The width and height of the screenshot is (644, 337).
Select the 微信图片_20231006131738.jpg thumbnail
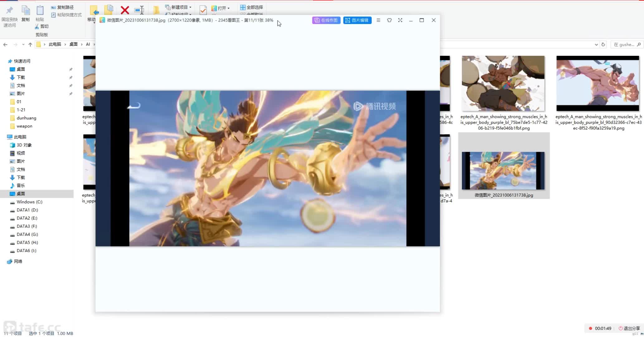(503, 171)
